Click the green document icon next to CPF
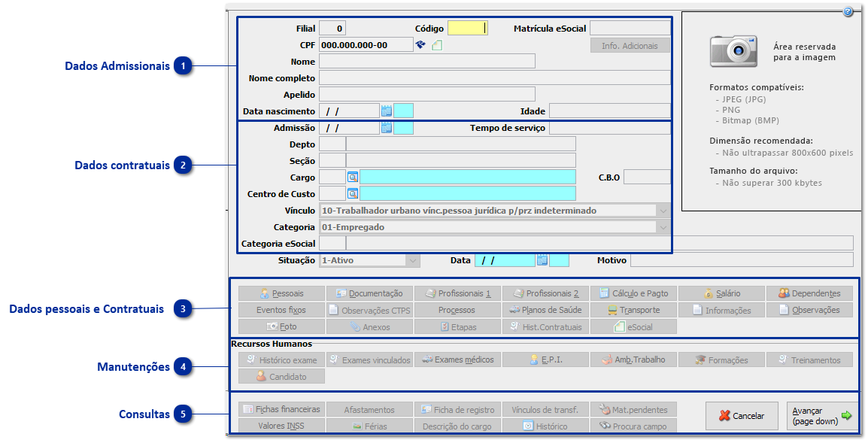 click(437, 46)
